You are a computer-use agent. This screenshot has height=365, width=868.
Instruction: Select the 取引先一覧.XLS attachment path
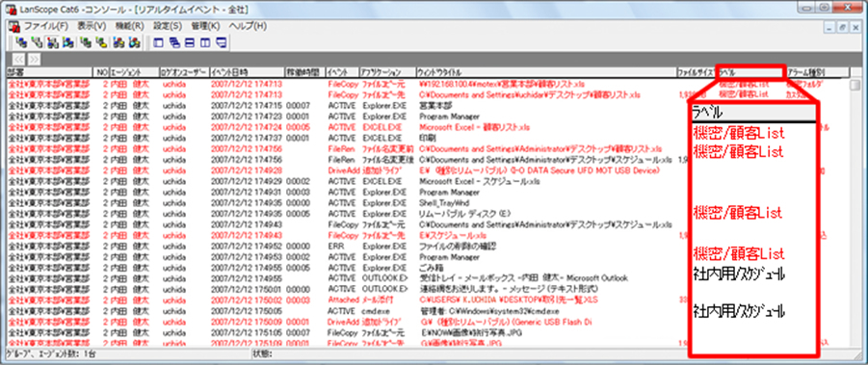pyautogui.click(x=510, y=300)
